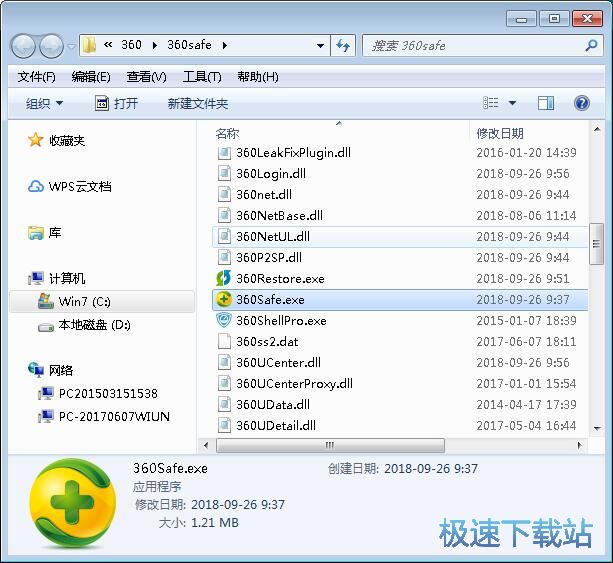Open recent pages dropdown beside navigation arrows
The width and height of the screenshot is (613, 563).
pos(71,46)
